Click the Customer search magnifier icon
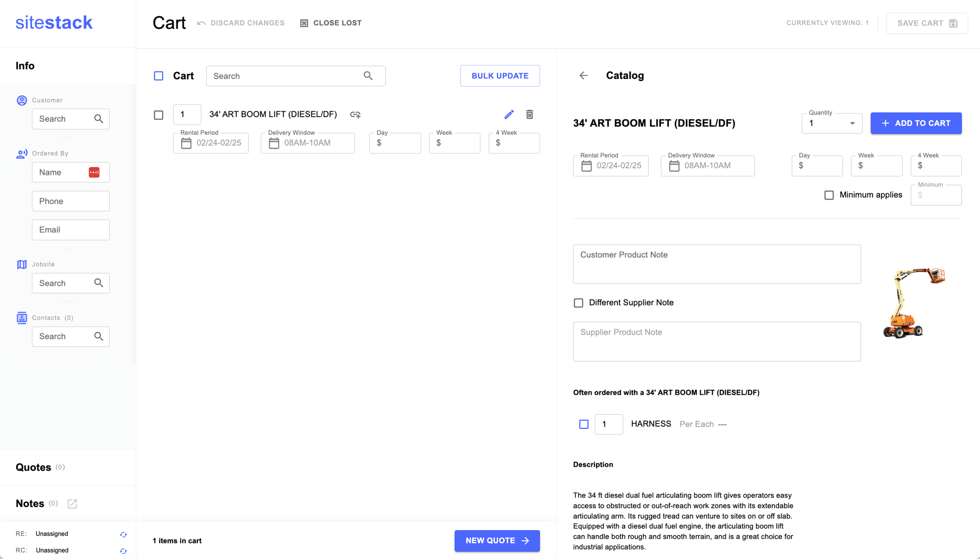980x559 pixels. click(x=98, y=119)
